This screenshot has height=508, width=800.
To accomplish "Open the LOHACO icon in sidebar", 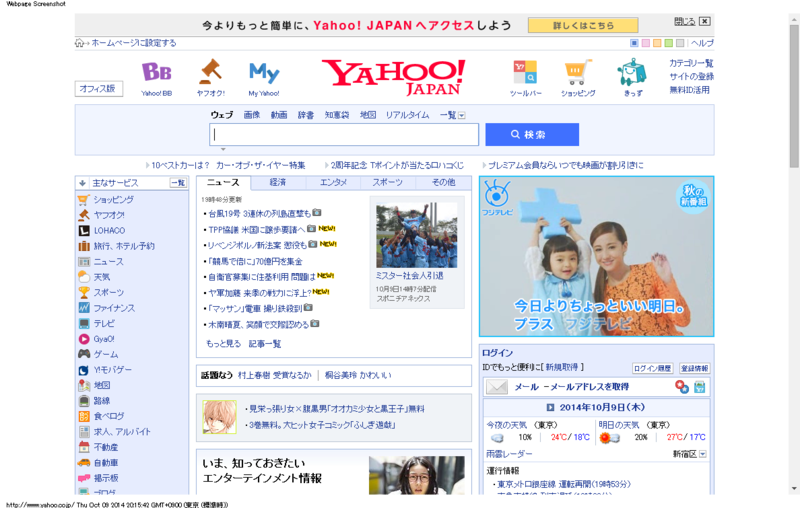I will tap(84, 231).
